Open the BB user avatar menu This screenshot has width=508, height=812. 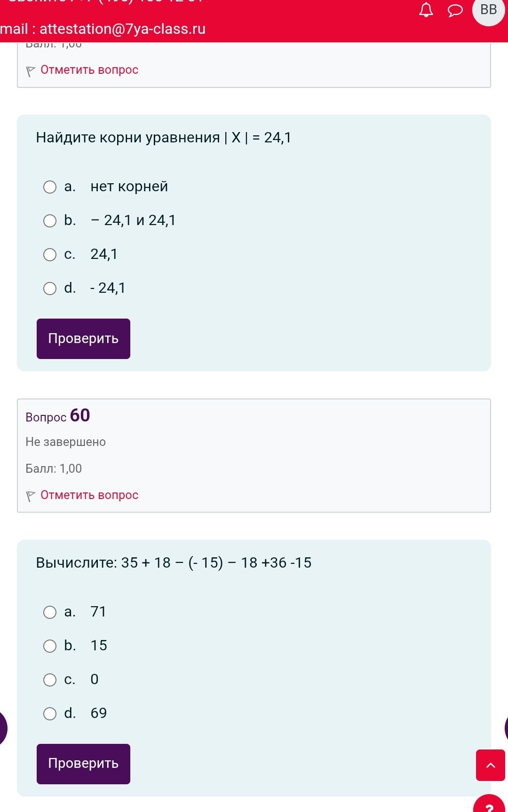pyautogui.click(x=489, y=10)
